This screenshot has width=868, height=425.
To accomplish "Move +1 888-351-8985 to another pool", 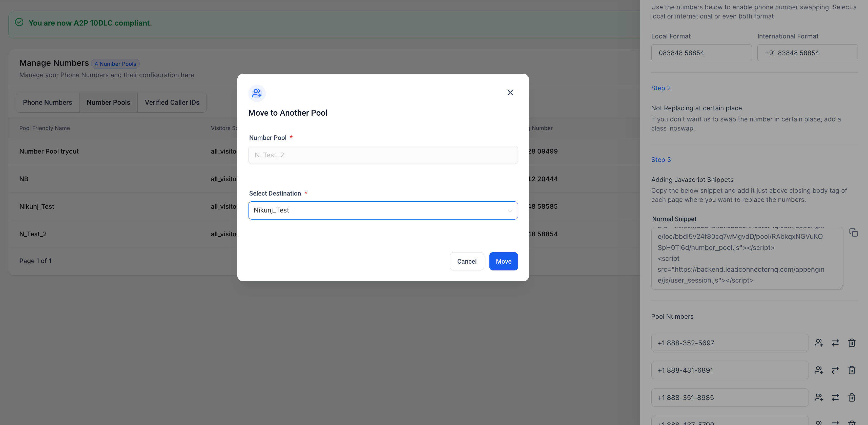I will (819, 397).
